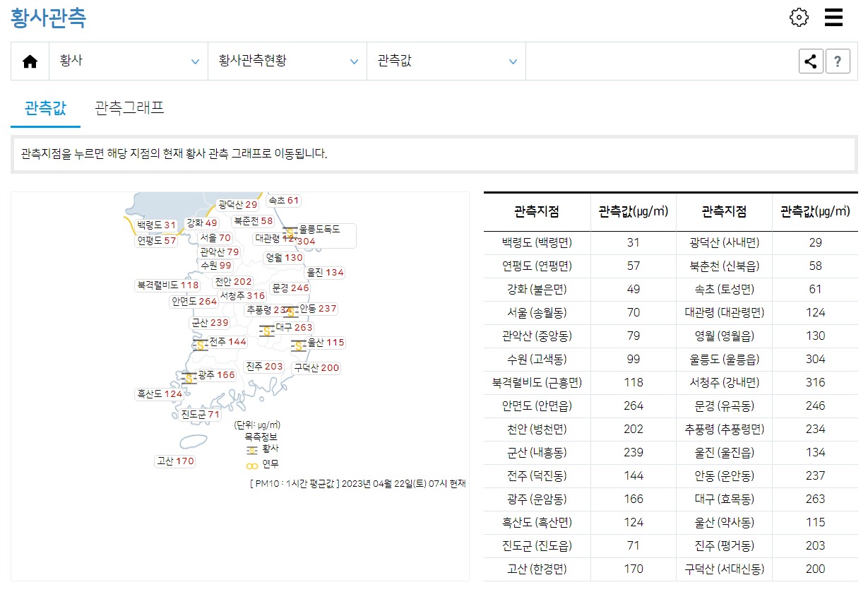Click the 황사관측 page title
The width and height of the screenshot is (868, 592).
[48, 18]
